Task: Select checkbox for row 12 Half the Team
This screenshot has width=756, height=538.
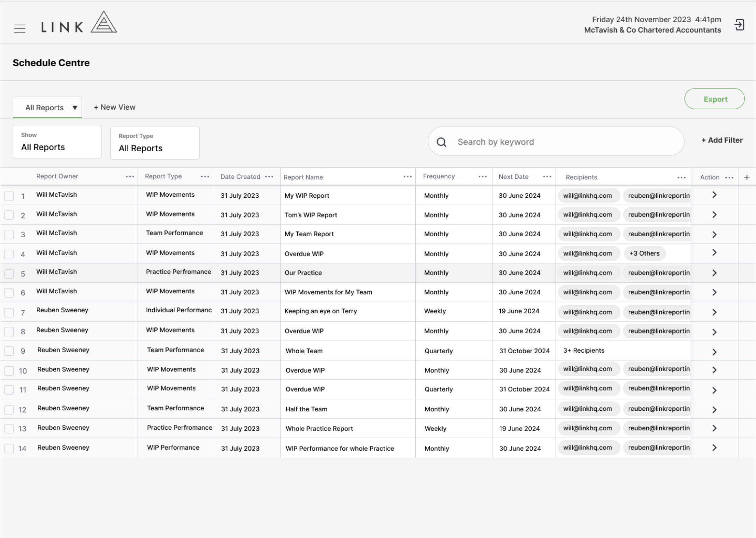Action: tap(9, 409)
